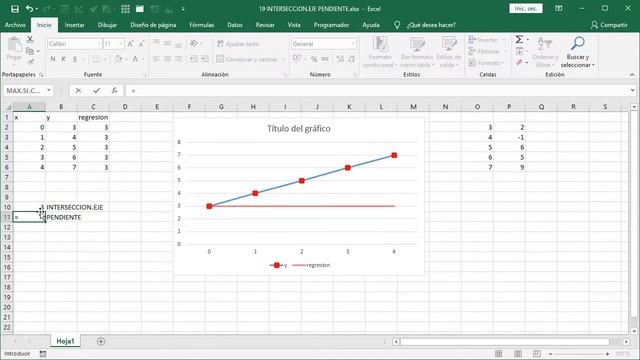Open the fill color bucket swatch
Screen dimensions: 640x360
[118, 59]
